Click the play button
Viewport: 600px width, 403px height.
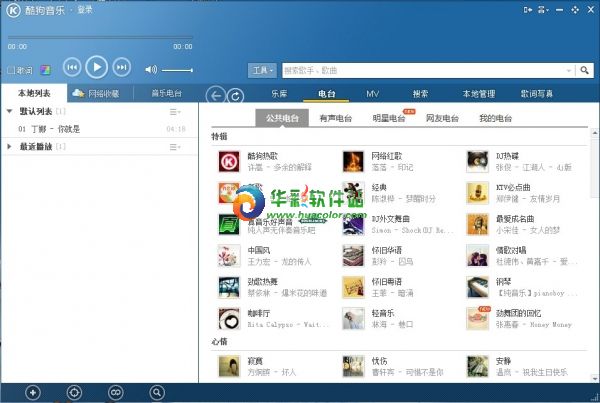coord(96,67)
